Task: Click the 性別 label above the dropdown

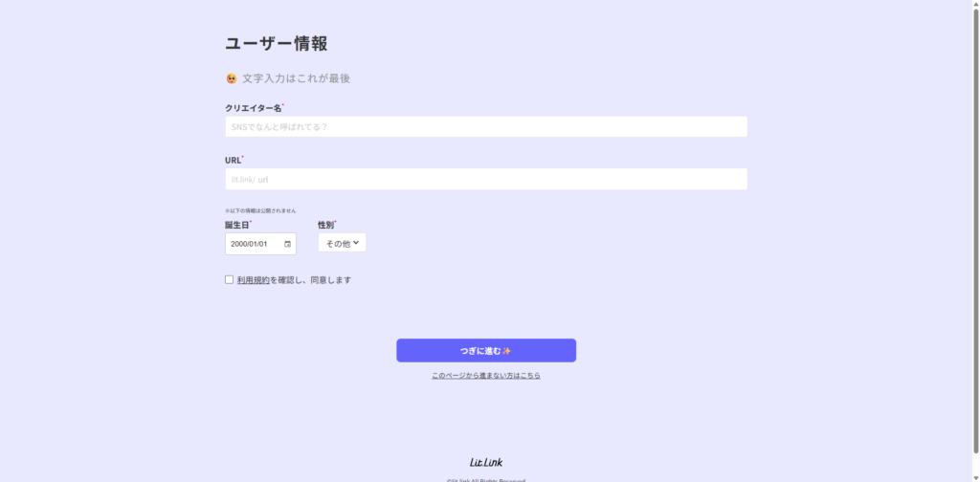Action: pyautogui.click(x=325, y=225)
